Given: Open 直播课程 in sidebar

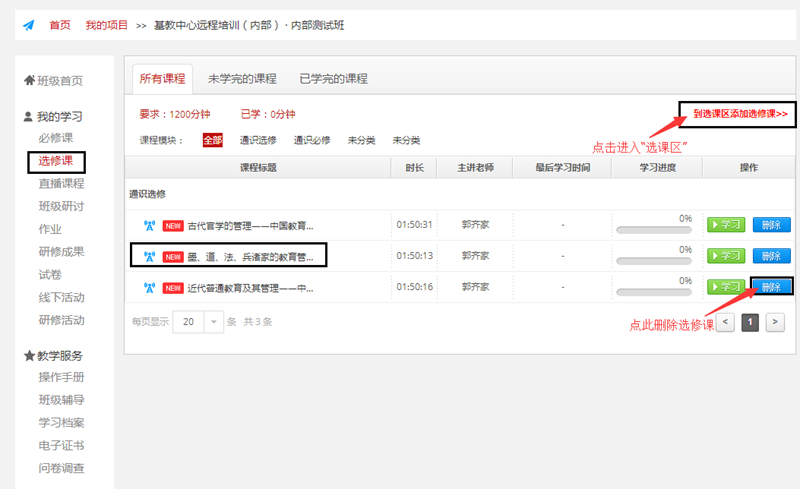Looking at the screenshot, I should pyautogui.click(x=61, y=183).
